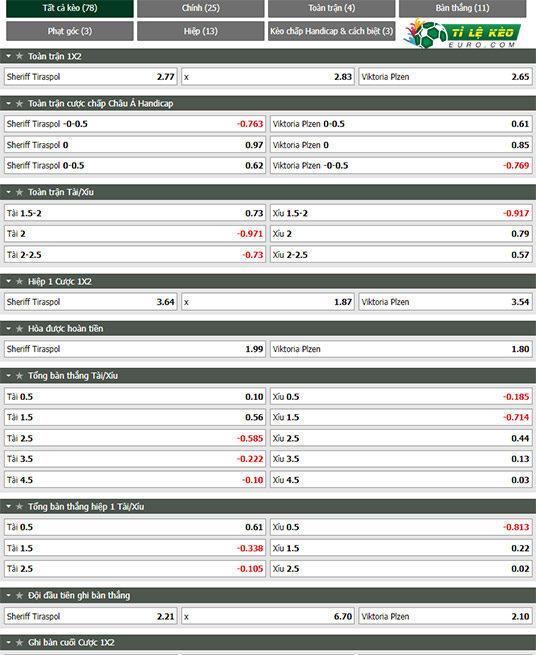The image size is (536, 655).
Task: Collapse Tổng bàn thắng hiệp 1 Tài/Xỉu arrow
Action: (x=8, y=506)
